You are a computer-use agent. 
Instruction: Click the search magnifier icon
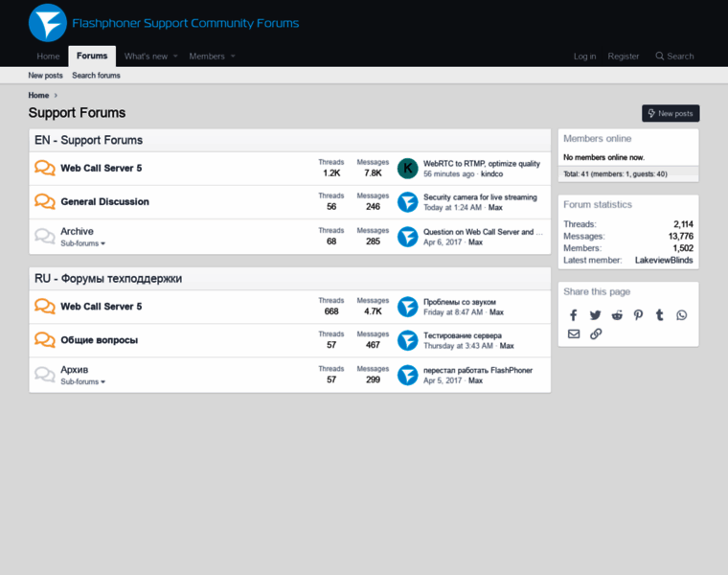659,57
